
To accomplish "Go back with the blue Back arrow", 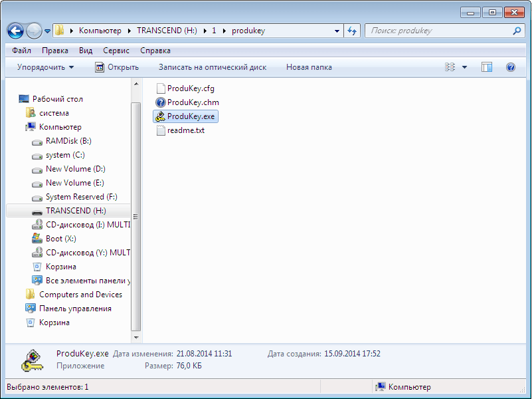I will pos(15,31).
